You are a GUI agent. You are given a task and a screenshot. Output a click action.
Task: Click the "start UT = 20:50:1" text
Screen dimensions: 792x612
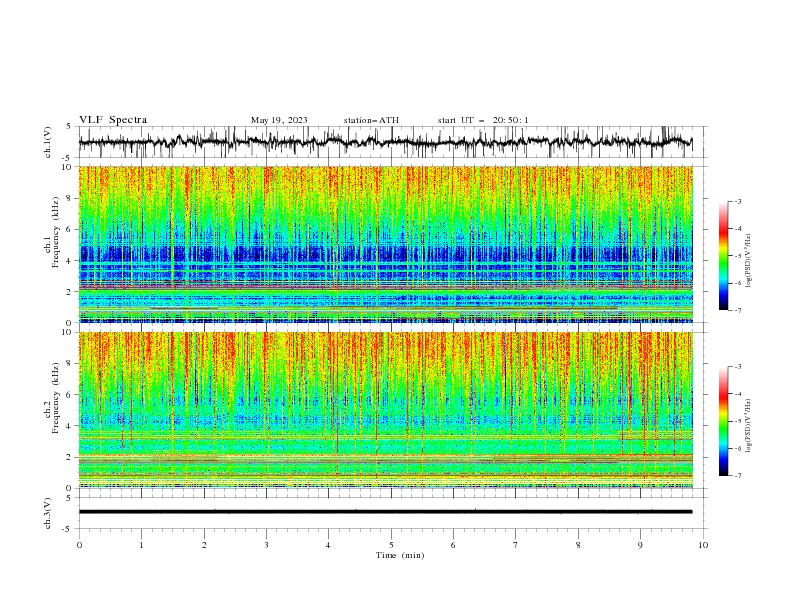pyautogui.click(x=483, y=120)
